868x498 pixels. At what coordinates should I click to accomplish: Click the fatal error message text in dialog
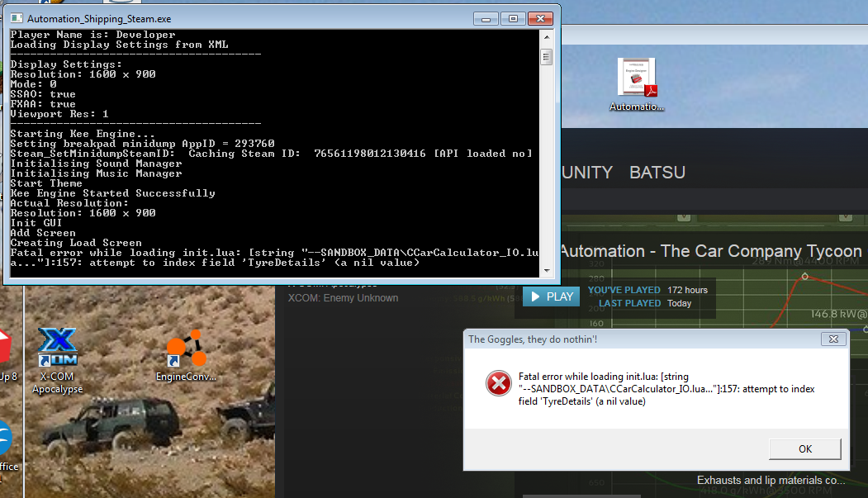point(666,388)
